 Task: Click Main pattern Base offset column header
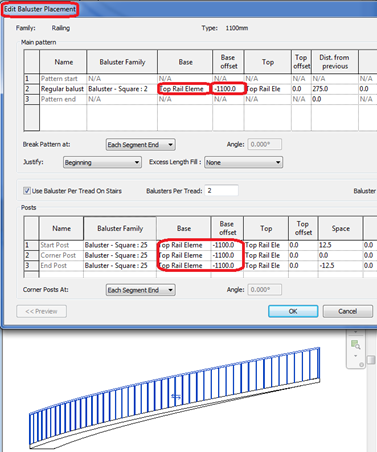tap(228, 62)
